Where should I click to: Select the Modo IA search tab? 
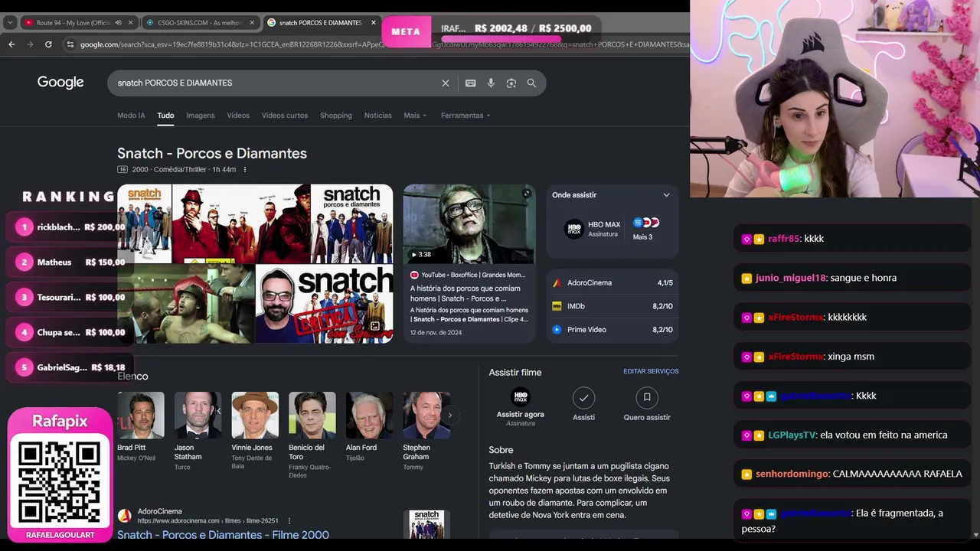131,116
